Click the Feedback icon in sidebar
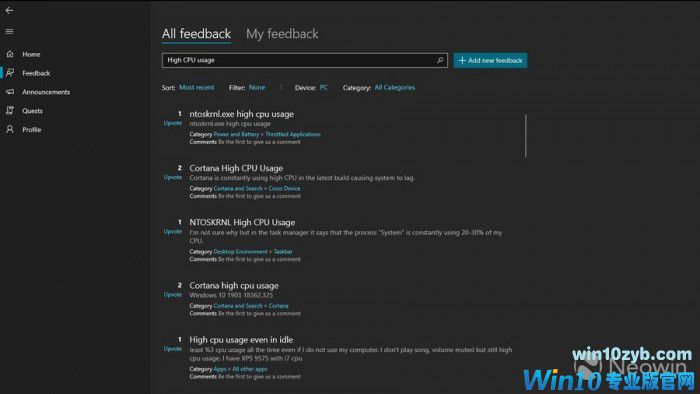 [x=10, y=73]
